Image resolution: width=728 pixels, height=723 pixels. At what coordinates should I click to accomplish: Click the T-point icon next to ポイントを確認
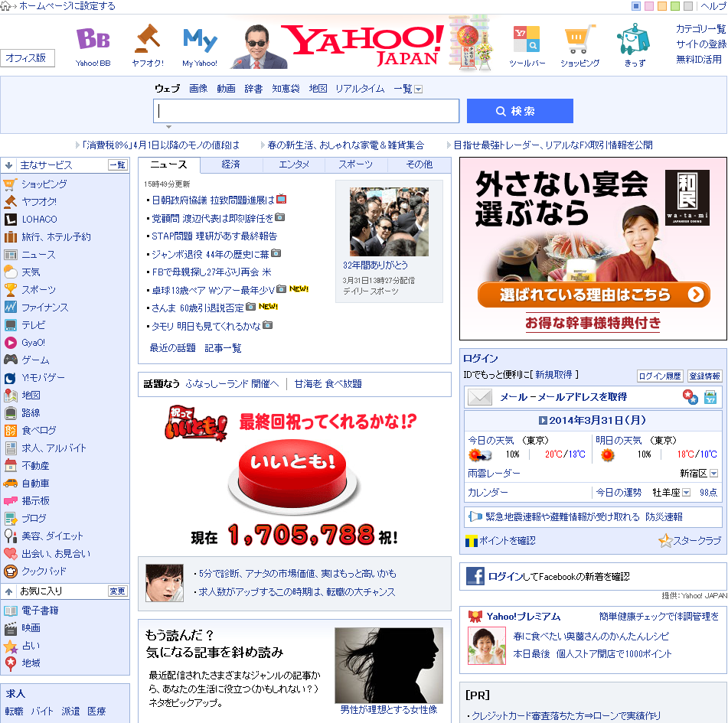tap(472, 541)
